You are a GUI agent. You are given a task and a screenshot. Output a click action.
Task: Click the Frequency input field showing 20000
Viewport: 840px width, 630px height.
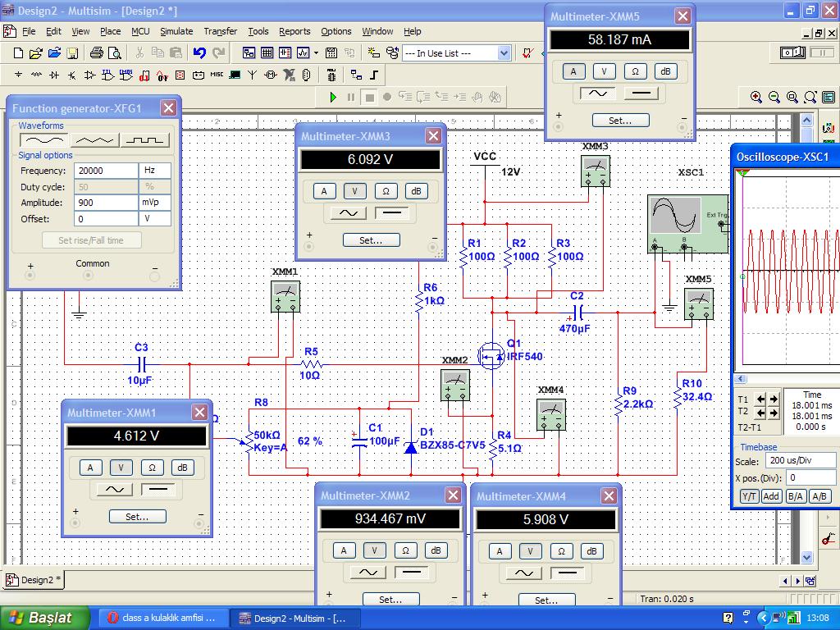[x=106, y=171]
